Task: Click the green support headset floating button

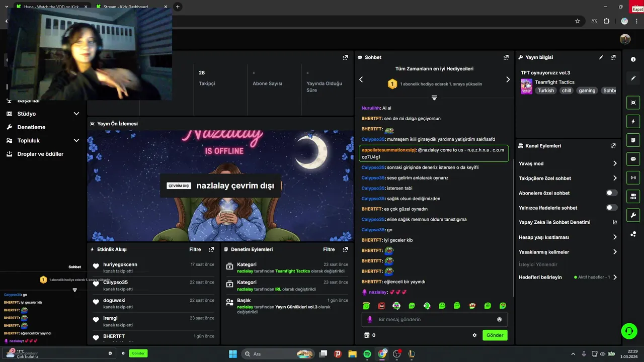Action: (629, 331)
